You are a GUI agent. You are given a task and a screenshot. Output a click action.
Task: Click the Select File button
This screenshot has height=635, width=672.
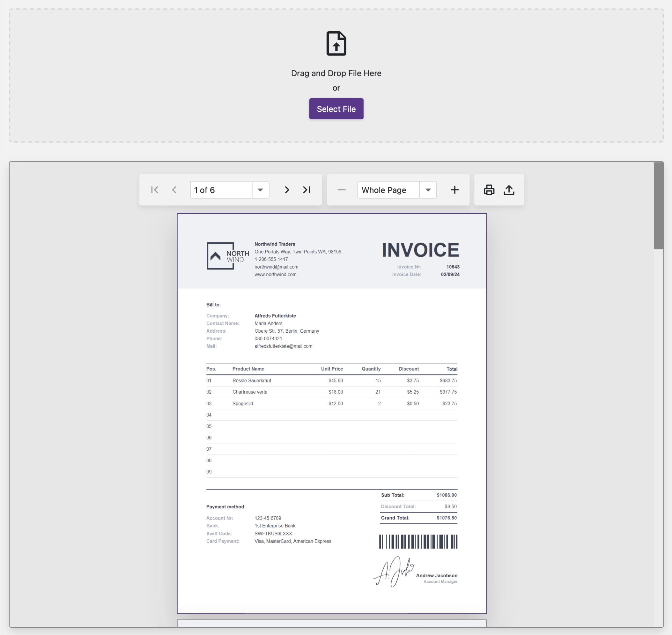tap(336, 109)
